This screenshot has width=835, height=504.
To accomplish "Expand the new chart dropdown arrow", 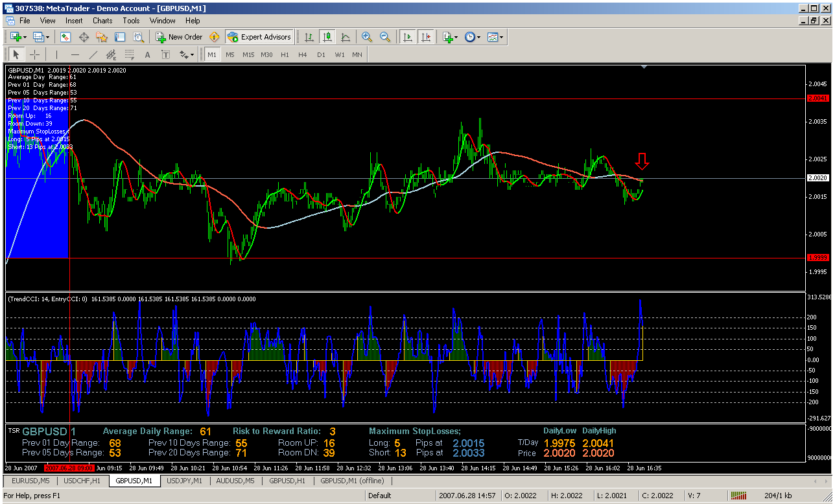I will point(25,37).
